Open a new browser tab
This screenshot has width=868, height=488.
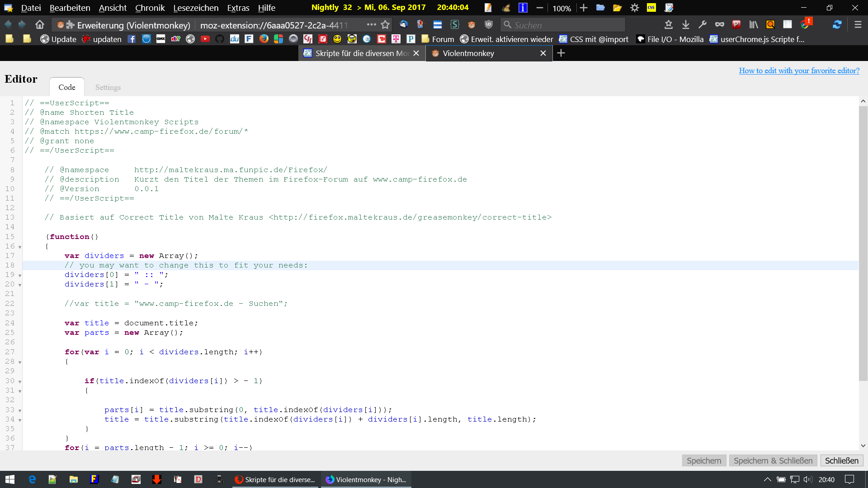tap(561, 53)
